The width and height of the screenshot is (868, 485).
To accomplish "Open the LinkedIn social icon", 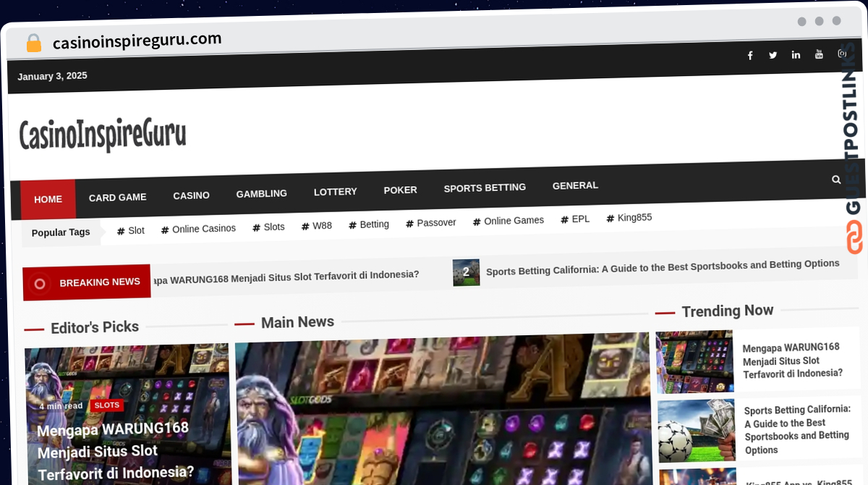I will click(x=796, y=55).
